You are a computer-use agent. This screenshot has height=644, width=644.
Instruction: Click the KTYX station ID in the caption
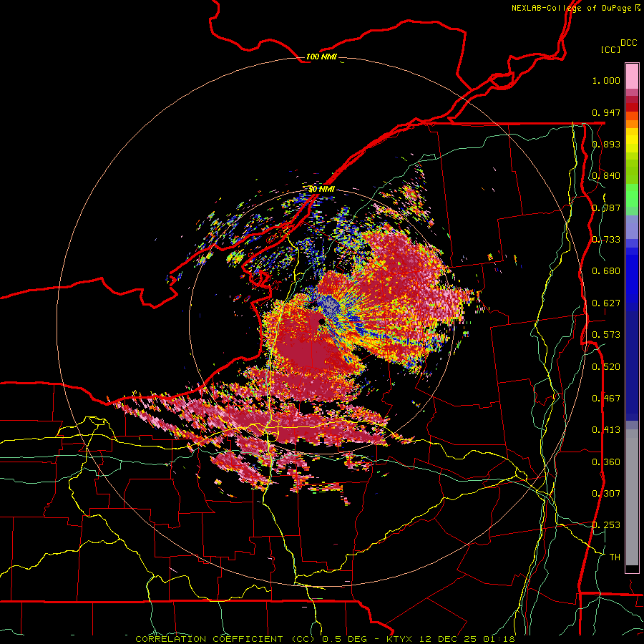tap(401, 639)
